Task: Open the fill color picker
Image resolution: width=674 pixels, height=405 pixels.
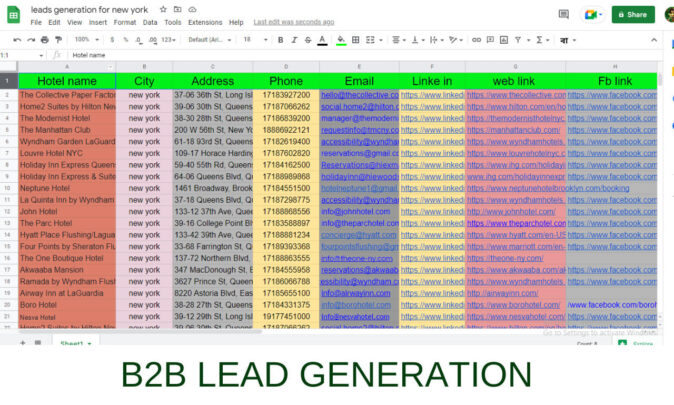Action: pos(341,40)
